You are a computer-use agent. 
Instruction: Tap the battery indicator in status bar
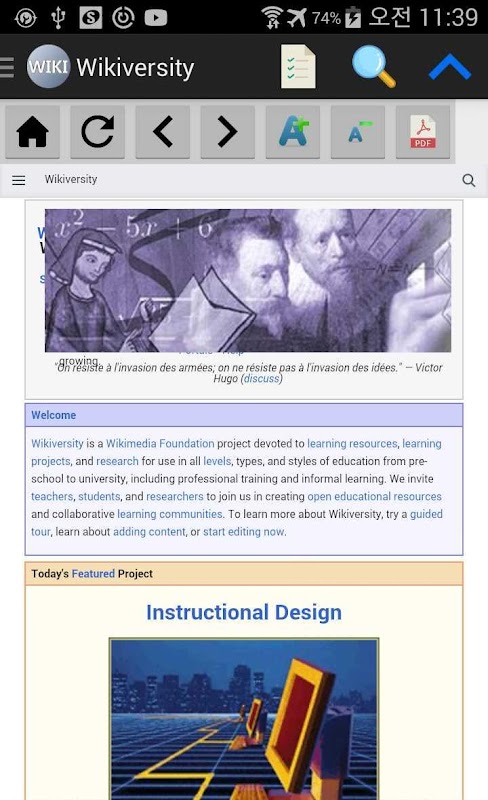353,17
